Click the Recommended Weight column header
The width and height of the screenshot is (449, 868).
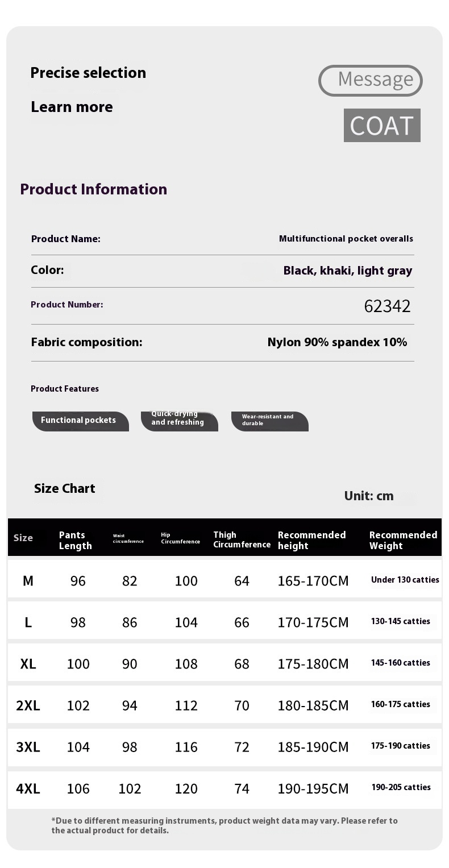(403, 540)
